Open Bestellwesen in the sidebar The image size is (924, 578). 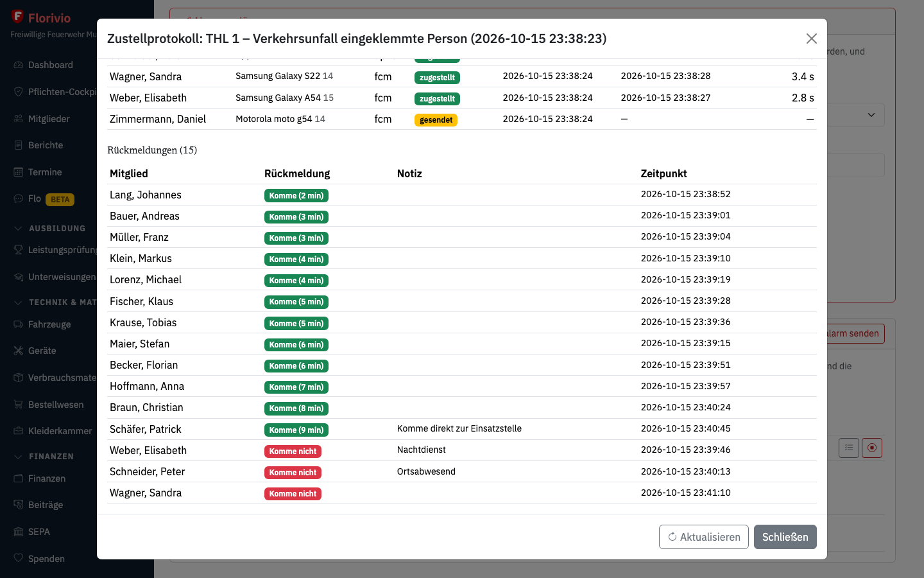coord(49,405)
